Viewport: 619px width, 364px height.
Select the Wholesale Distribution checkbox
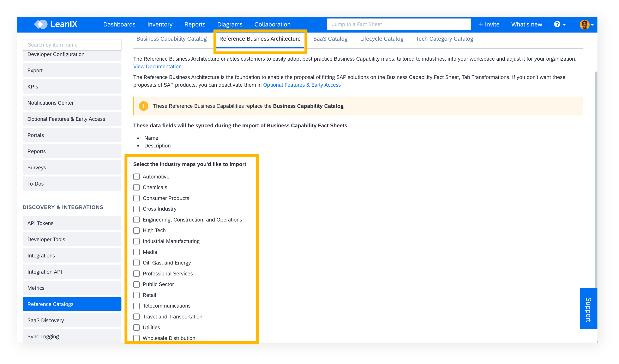[137, 338]
